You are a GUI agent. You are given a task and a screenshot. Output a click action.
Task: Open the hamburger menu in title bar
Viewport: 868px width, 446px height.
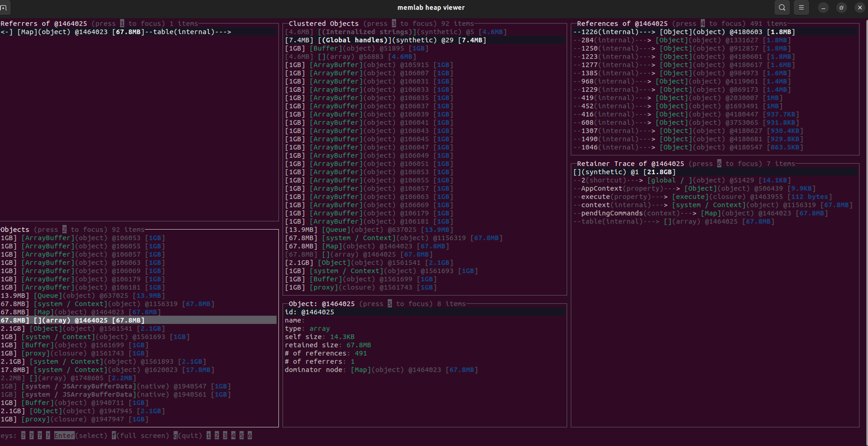tap(801, 7)
